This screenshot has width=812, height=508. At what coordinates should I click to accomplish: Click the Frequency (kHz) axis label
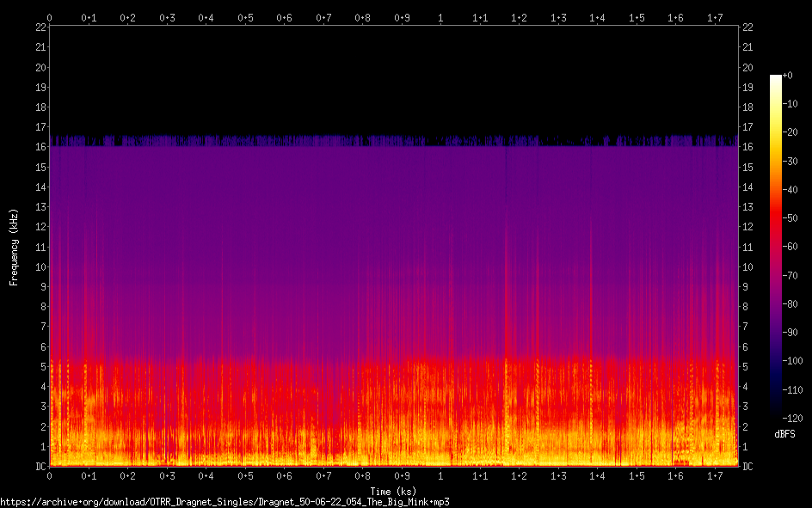14,247
